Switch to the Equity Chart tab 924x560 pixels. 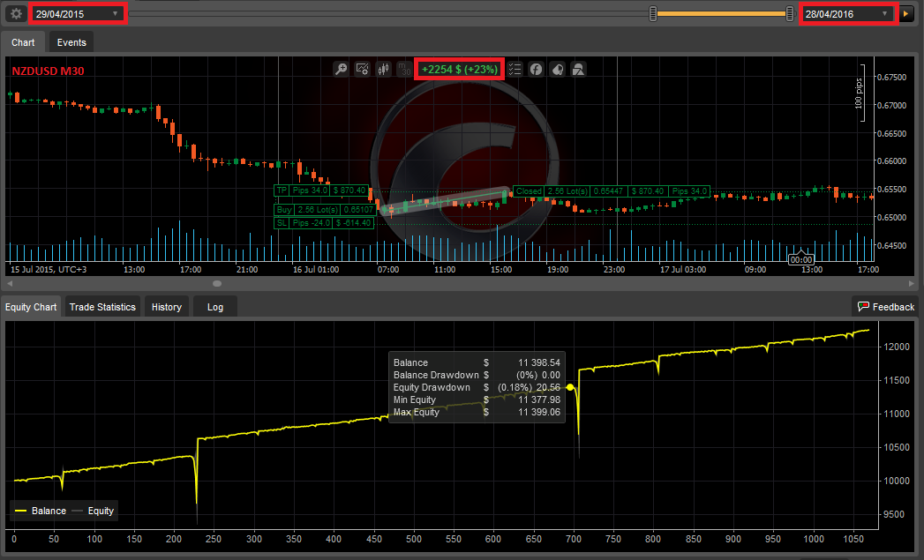coord(31,307)
